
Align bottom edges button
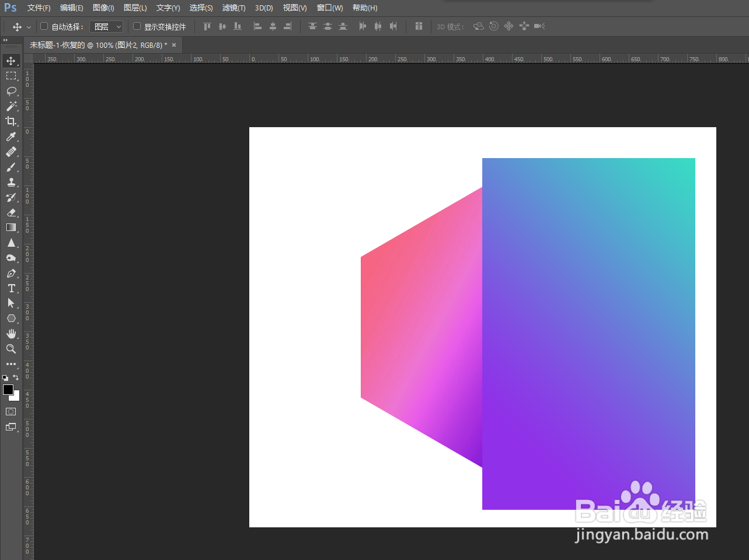(x=237, y=26)
